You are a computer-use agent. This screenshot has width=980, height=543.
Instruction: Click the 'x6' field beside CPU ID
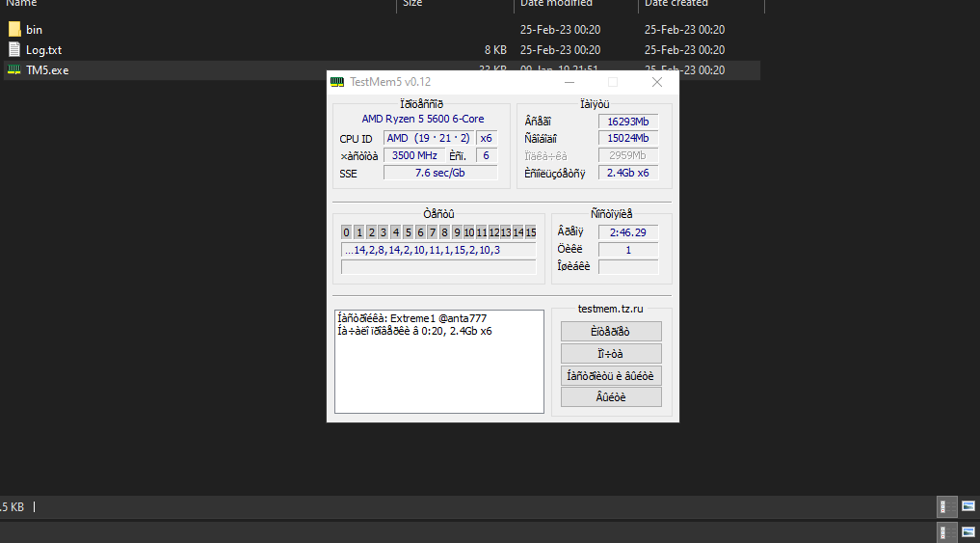(x=487, y=138)
